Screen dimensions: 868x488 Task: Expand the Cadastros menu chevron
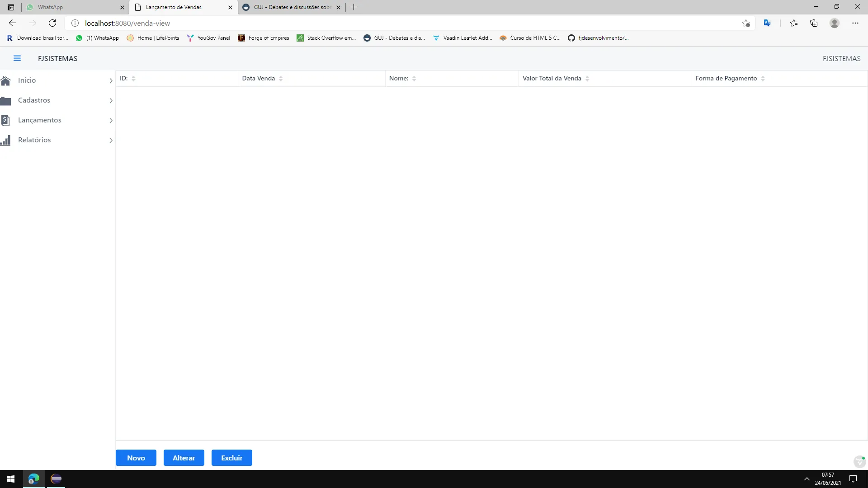[111, 101]
